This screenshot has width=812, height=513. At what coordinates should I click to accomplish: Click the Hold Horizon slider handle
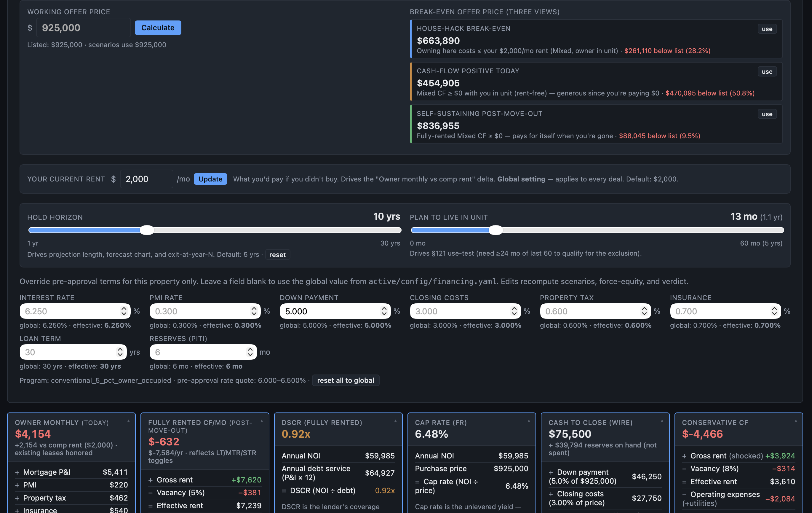pyautogui.click(x=147, y=230)
